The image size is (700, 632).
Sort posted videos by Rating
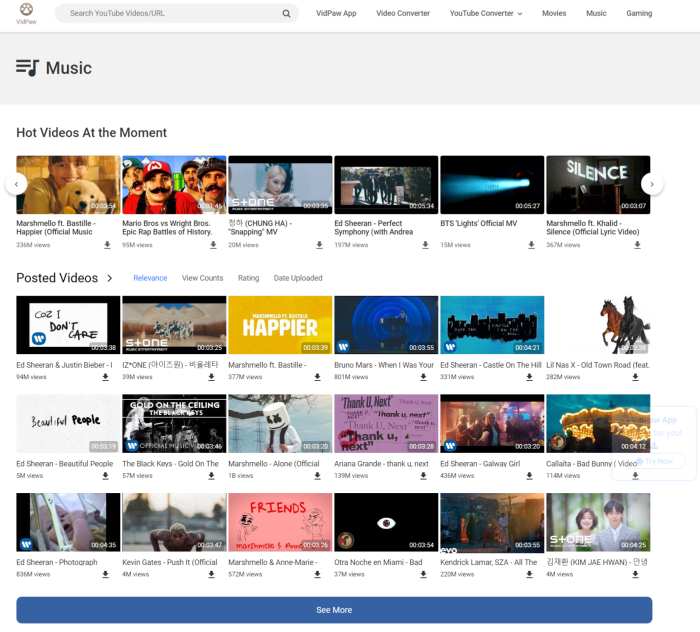tap(248, 278)
